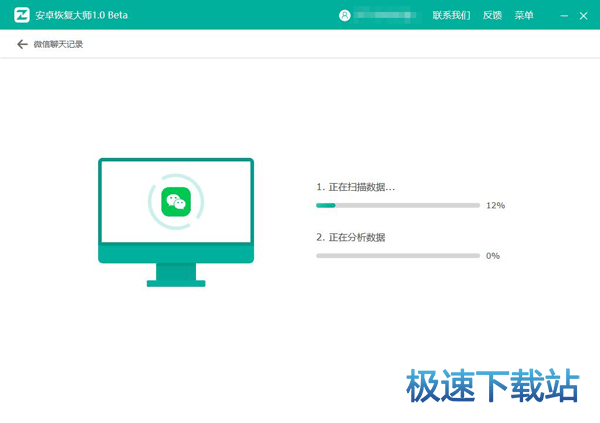Select the 1. 正在扫描数据 label

pyautogui.click(x=355, y=187)
